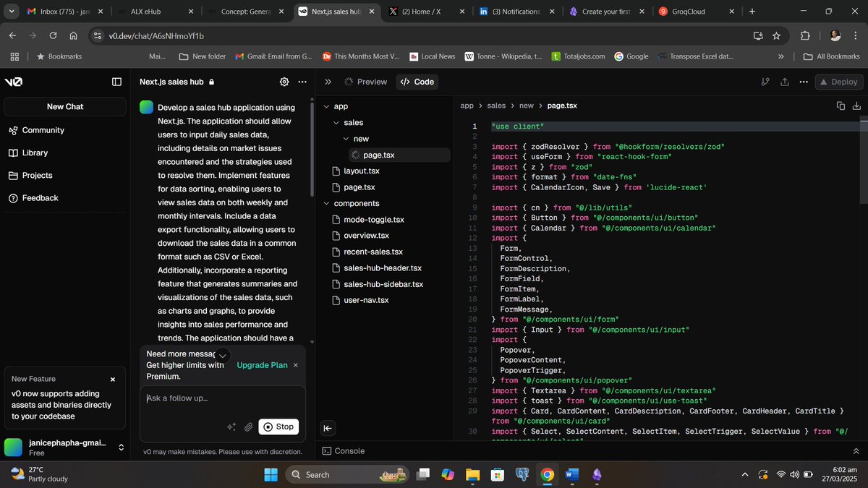Click scroll-to-bottom chevron in chat
This screenshot has height=488, width=868.
coord(223,355)
